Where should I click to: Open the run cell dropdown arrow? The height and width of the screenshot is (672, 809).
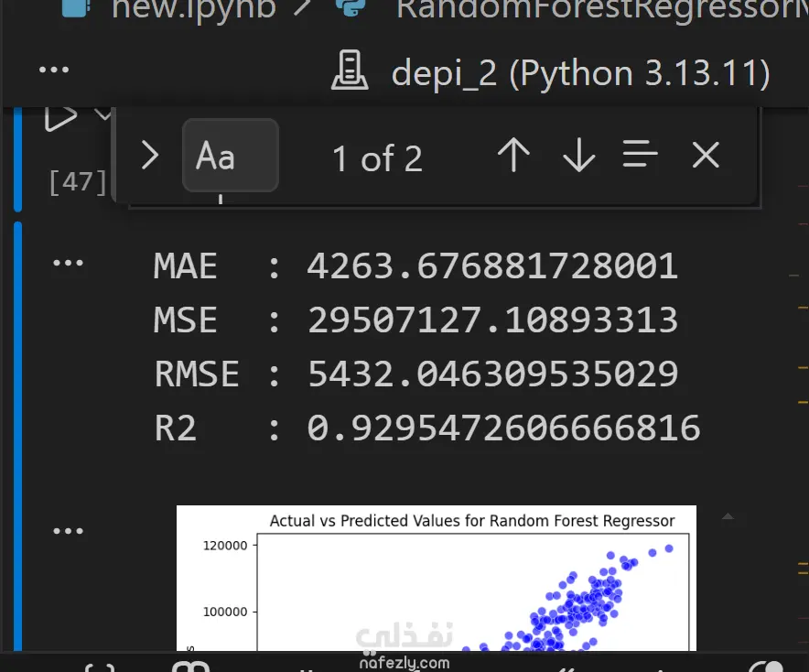[x=103, y=114]
